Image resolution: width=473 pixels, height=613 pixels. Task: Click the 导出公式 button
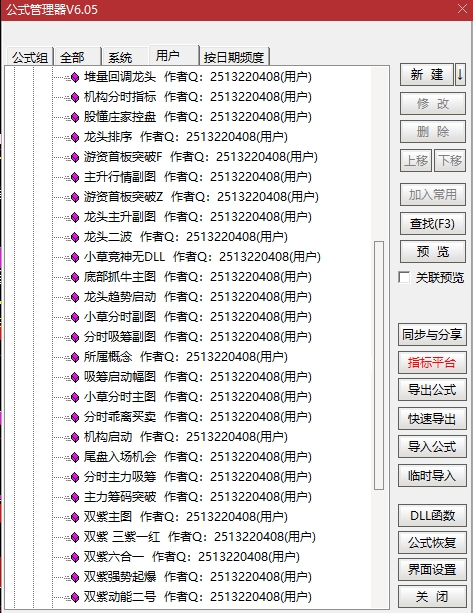(432, 390)
